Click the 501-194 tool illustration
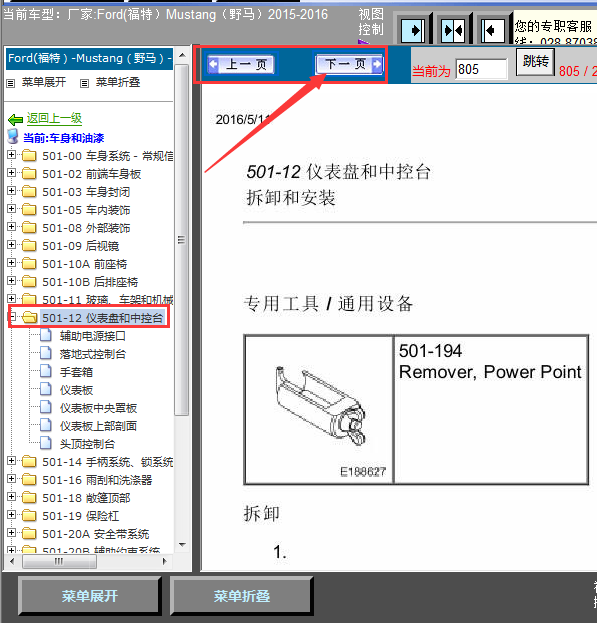This screenshot has width=597, height=623. (320, 404)
